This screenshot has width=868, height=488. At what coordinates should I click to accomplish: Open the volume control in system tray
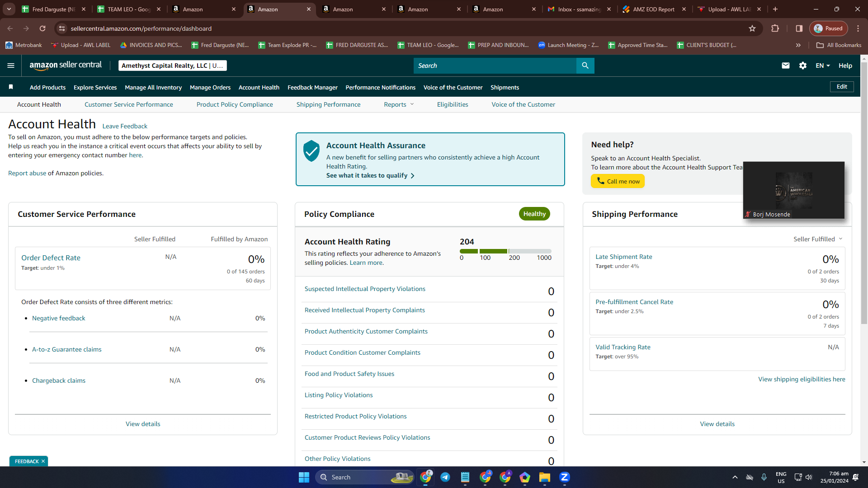coord(809,477)
